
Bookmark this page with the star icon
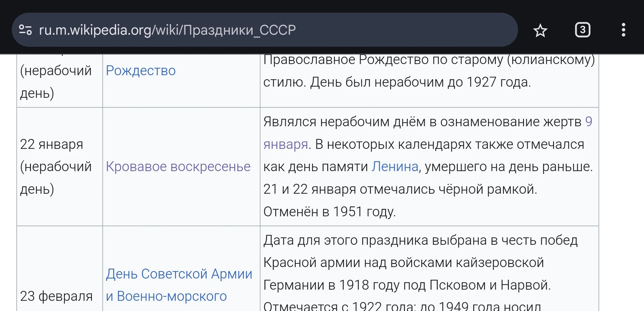click(540, 29)
